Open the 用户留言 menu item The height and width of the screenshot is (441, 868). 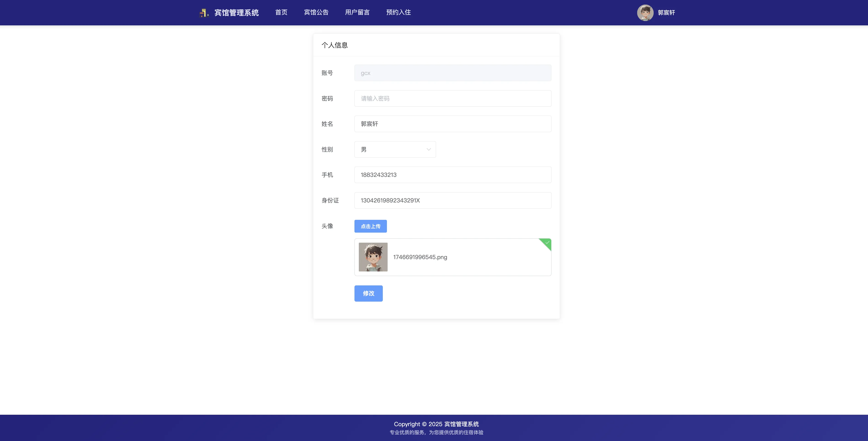point(357,13)
